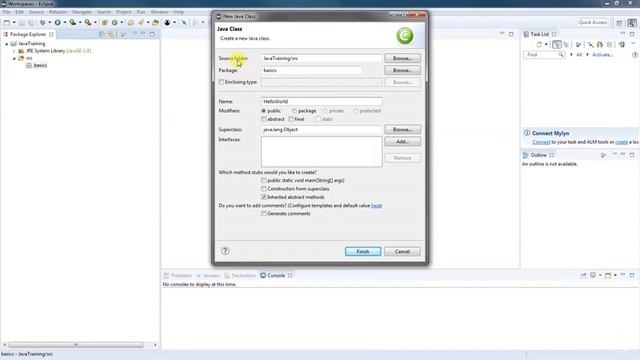Screen dimensions: 640x360
Task: Check the abstract modifier checkbox
Action: [264, 119]
